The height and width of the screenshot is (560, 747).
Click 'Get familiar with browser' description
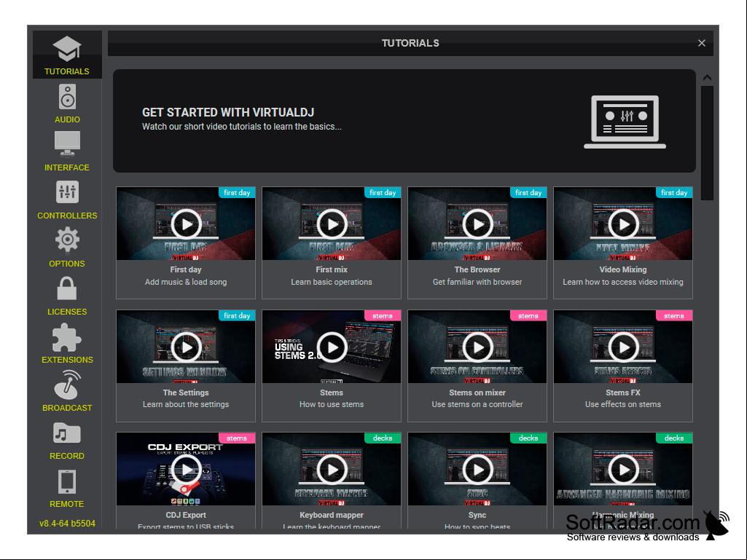[477, 282]
